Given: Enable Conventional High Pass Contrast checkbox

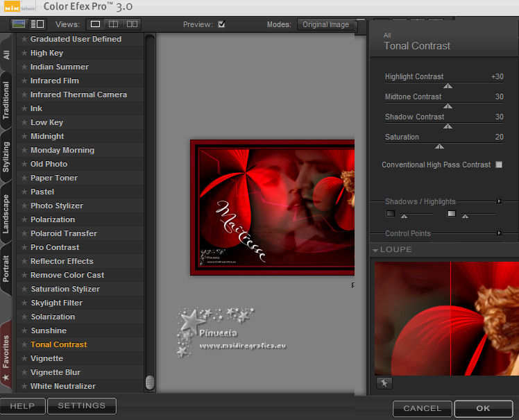Looking at the screenshot, I should coord(499,165).
